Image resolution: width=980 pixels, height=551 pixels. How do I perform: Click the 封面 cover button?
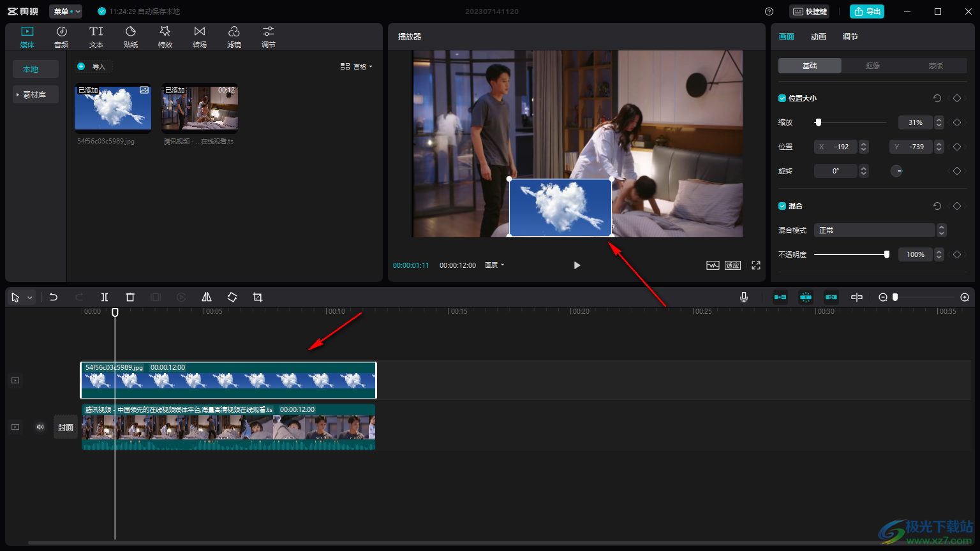66,427
